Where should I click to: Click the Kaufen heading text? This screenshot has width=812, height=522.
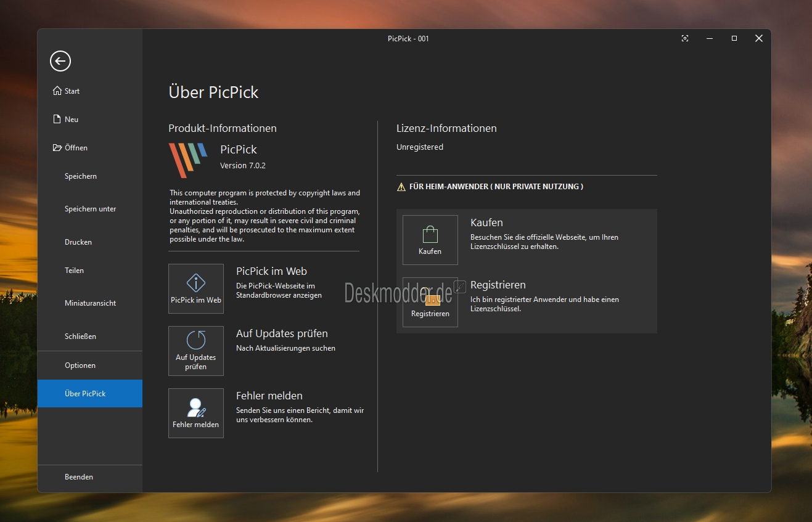coord(487,222)
